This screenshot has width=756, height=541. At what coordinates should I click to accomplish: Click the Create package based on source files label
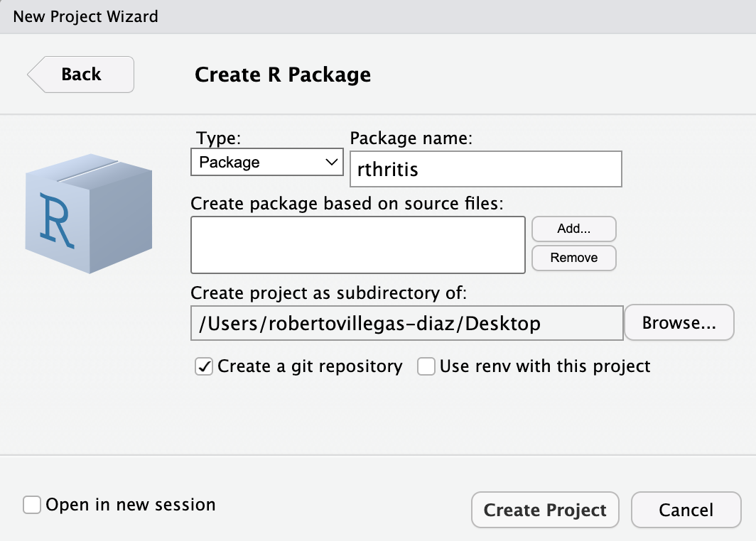[x=347, y=203]
